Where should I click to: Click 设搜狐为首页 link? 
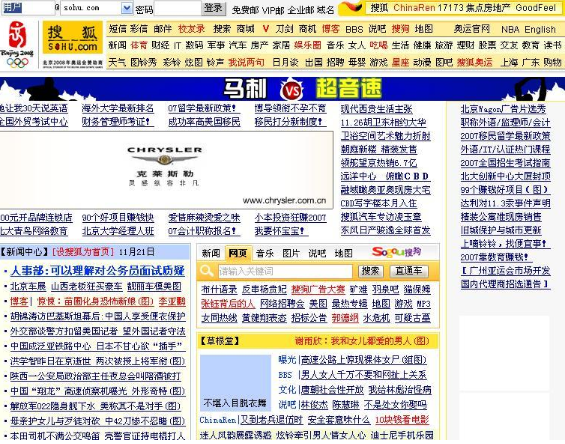[83, 252]
